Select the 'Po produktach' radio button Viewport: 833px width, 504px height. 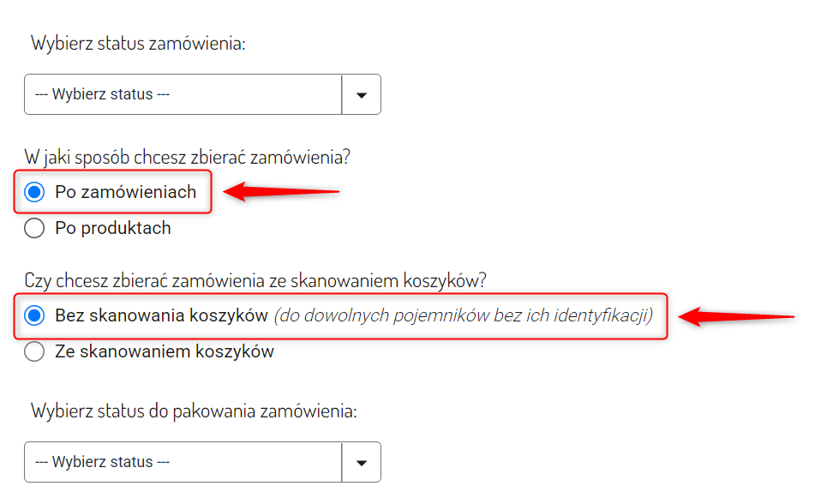[34, 228]
